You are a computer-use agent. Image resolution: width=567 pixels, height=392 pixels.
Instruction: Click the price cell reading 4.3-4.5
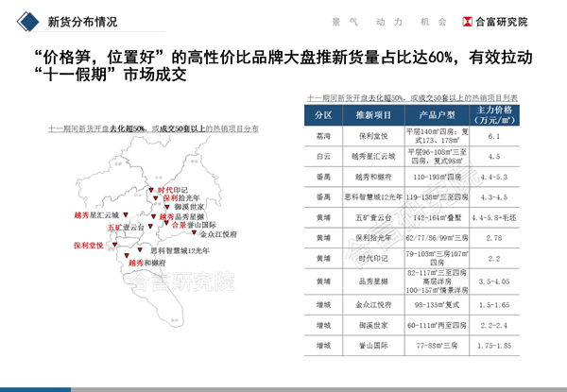(494, 197)
